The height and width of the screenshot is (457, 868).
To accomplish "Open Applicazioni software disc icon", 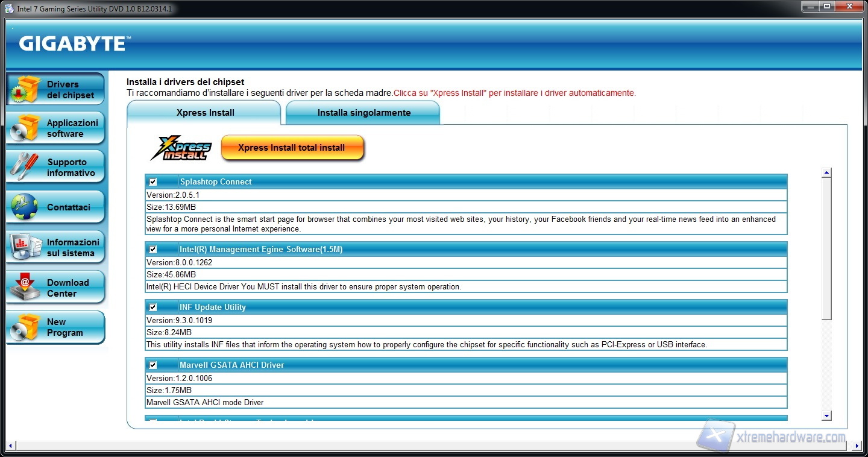I will pos(26,128).
